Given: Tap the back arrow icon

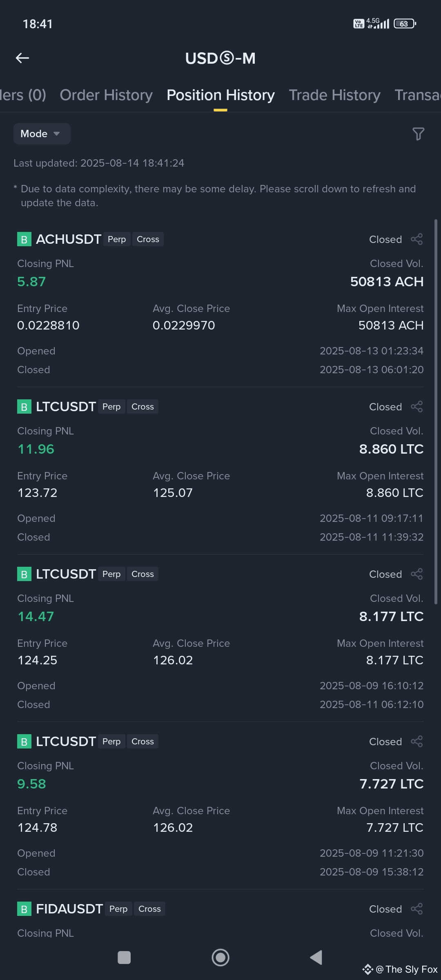Looking at the screenshot, I should coord(22,58).
